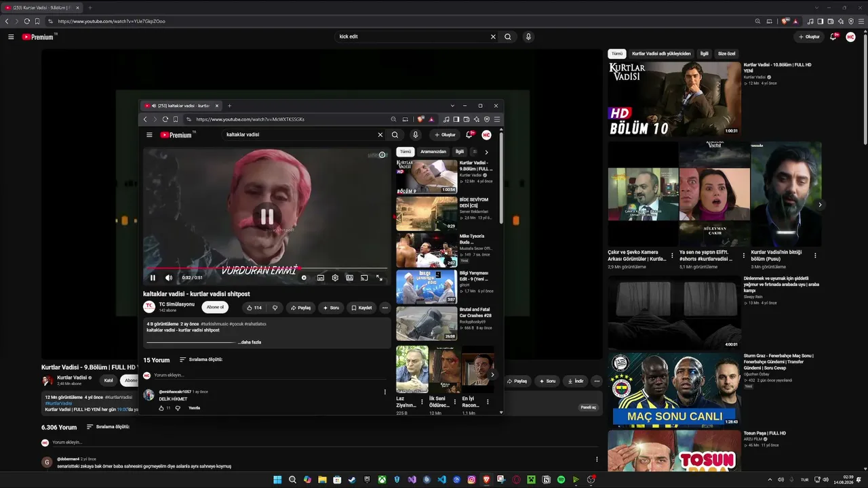Open more actions menu beside Kaydet
This screenshot has width=868, height=488.
click(x=384, y=308)
